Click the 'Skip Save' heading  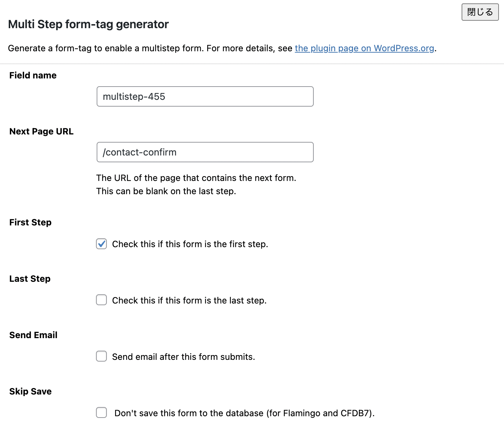click(x=31, y=391)
